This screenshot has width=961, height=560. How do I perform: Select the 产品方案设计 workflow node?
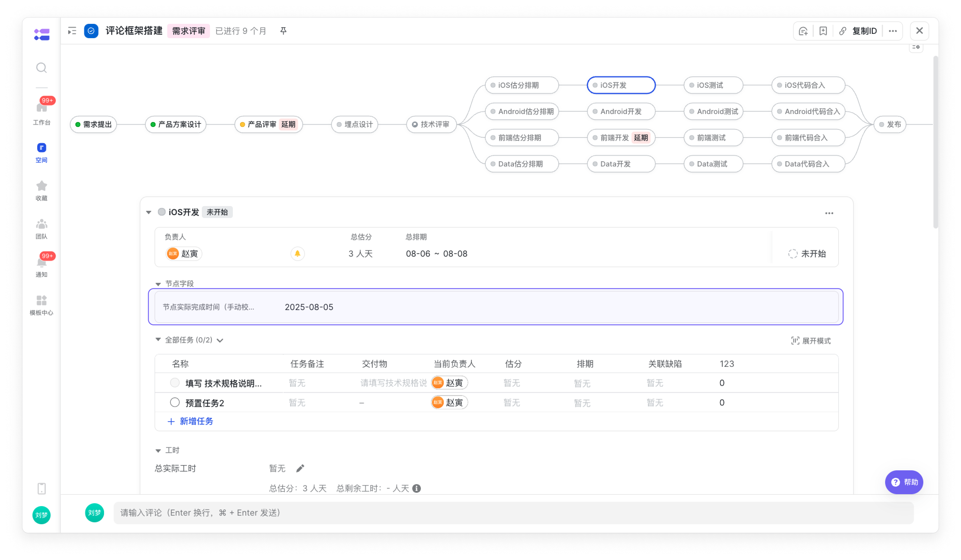(x=175, y=124)
